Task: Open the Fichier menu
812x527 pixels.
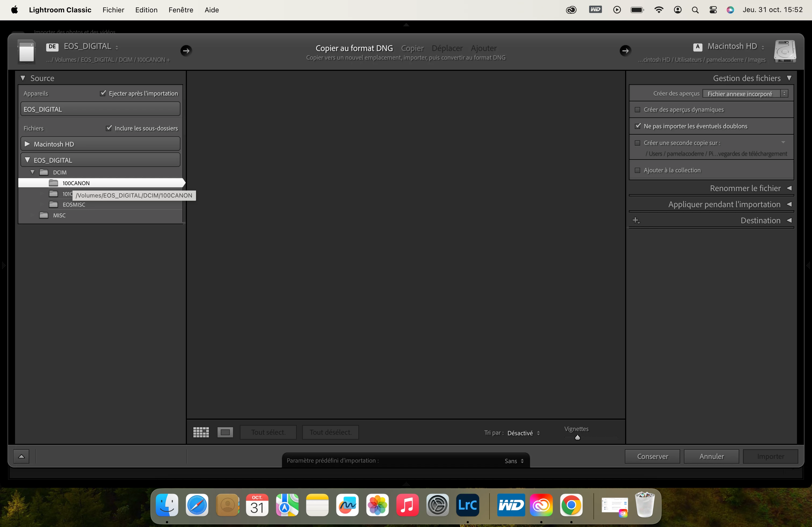Action: (113, 10)
